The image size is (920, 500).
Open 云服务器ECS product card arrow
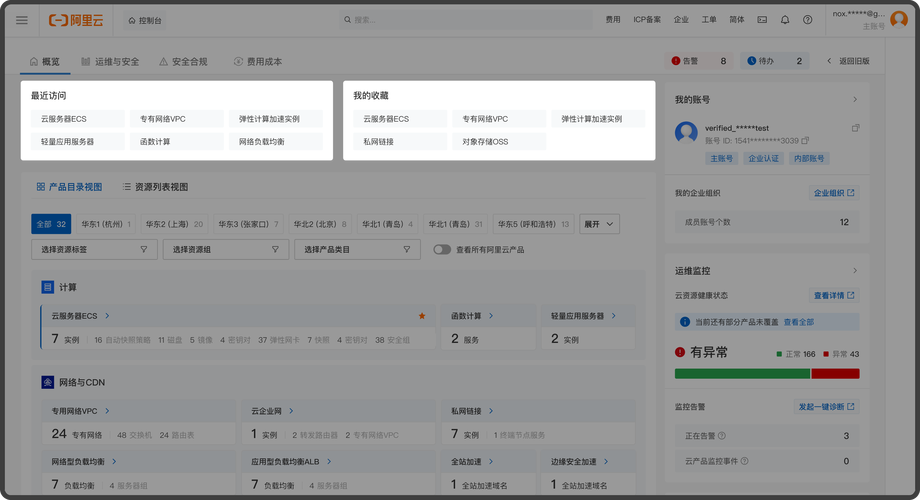107,316
